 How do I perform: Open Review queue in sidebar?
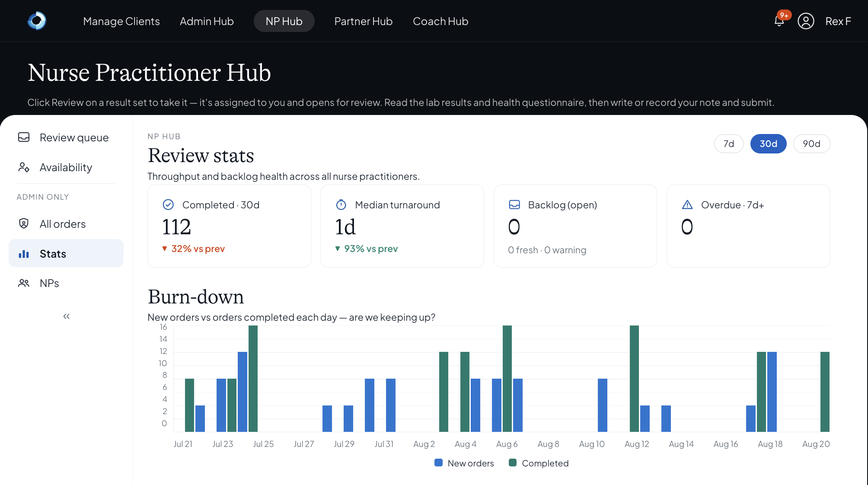click(66, 137)
